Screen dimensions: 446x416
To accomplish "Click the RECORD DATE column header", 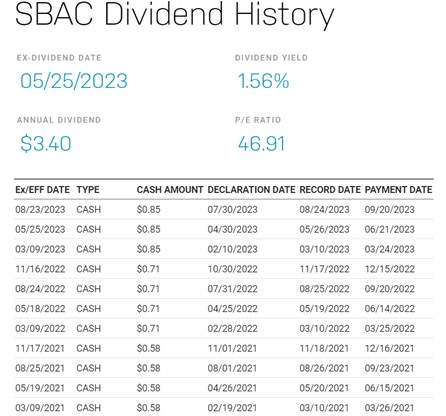I will click(330, 190).
